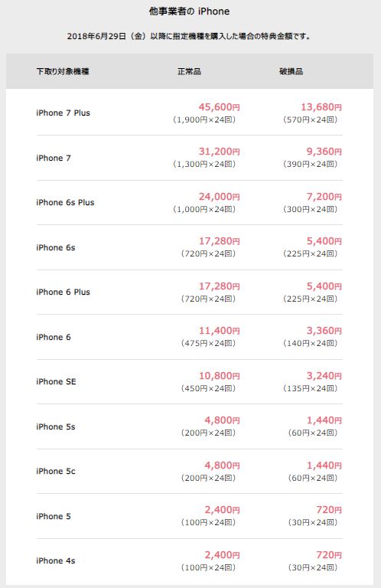Viewport: 381px width, 588px height.
Task: Click the 正常品 column header
Action: 189,71
